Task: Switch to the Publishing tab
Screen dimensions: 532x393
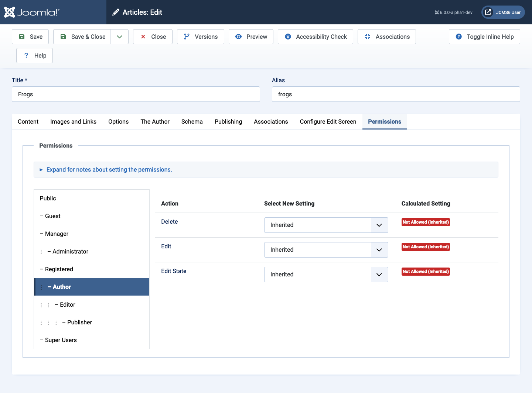Action: pyautogui.click(x=228, y=121)
